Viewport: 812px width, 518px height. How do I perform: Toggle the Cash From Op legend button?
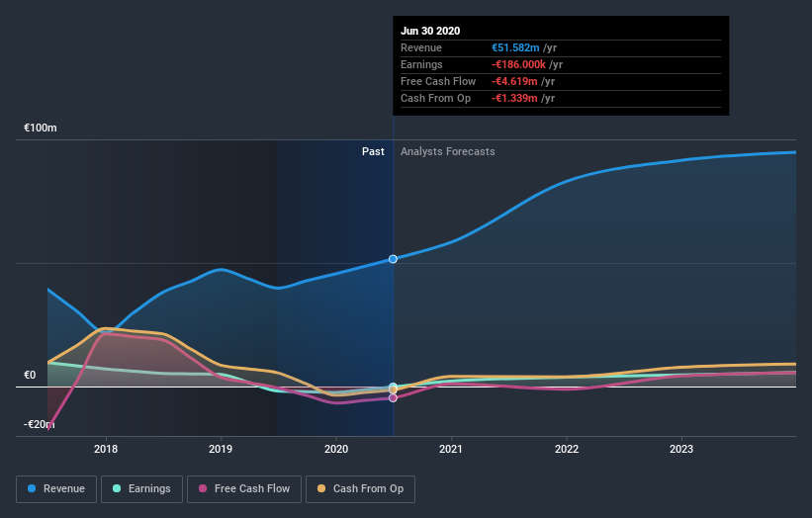click(360, 489)
